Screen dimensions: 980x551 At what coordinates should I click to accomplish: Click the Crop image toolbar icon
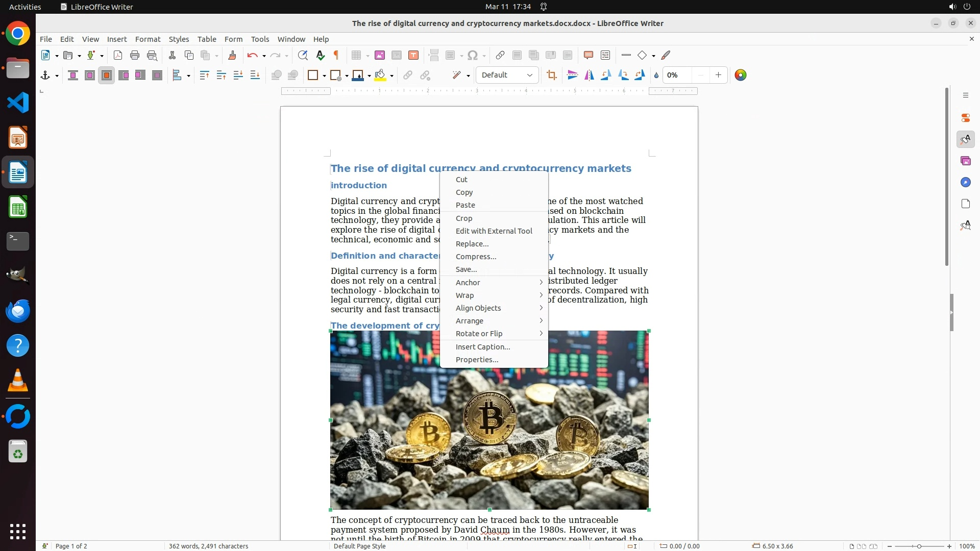coord(551,76)
